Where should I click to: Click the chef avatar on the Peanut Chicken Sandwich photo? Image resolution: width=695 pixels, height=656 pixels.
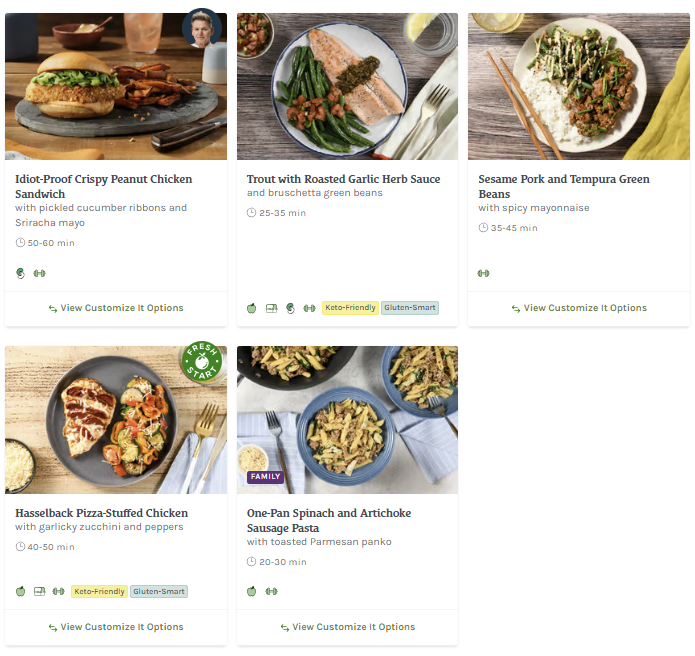coord(202,31)
